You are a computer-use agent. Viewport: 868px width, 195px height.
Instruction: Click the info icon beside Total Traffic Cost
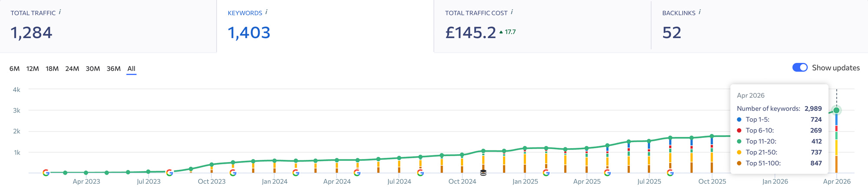pyautogui.click(x=512, y=12)
